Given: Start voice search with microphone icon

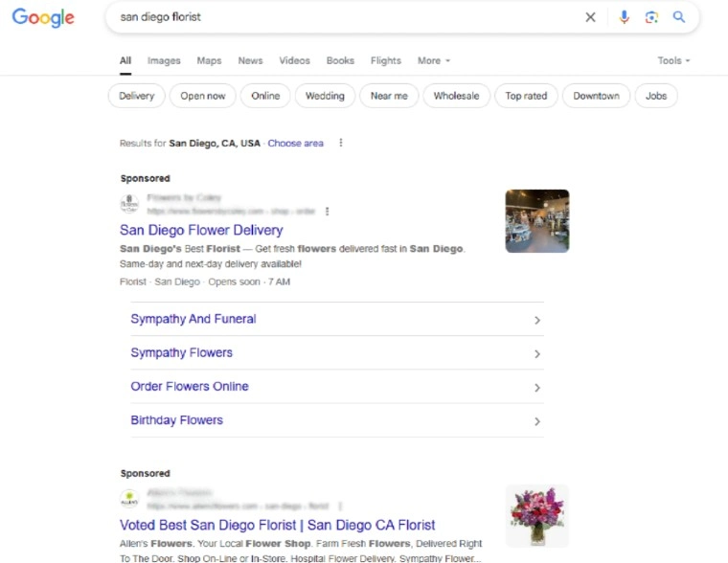Looking at the screenshot, I should (624, 17).
